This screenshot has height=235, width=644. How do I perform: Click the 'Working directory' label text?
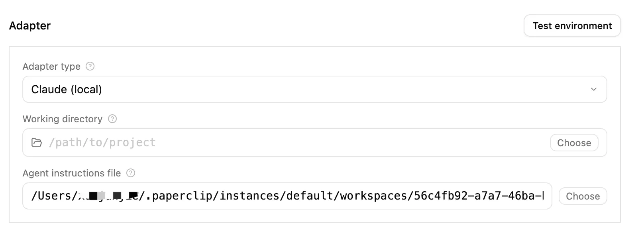pyautogui.click(x=63, y=119)
